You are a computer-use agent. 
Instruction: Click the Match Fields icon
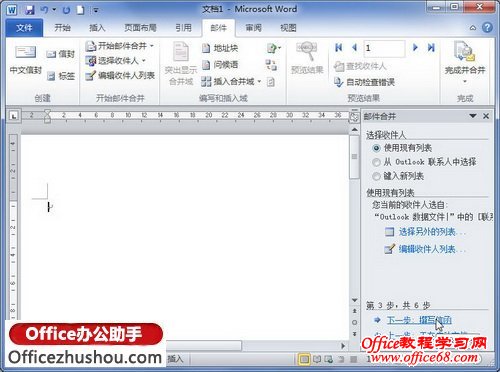click(271, 65)
